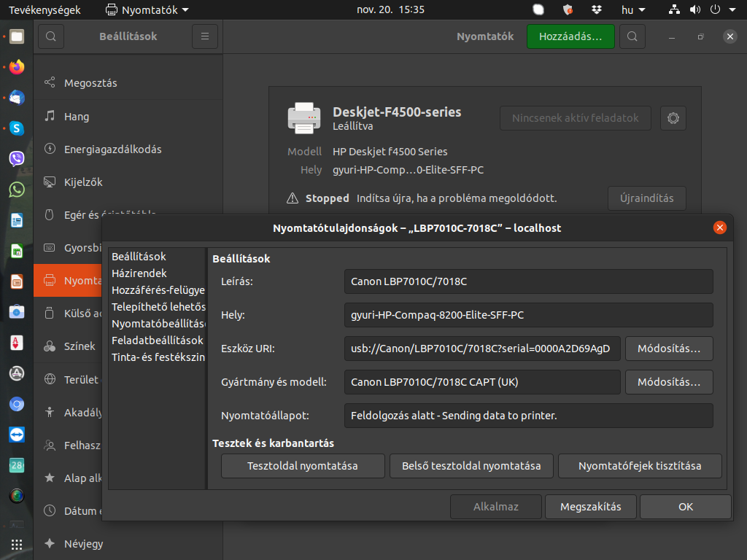Open TeamViewer from the dock
This screenshot has width=747, height=560.
[17, 435]
